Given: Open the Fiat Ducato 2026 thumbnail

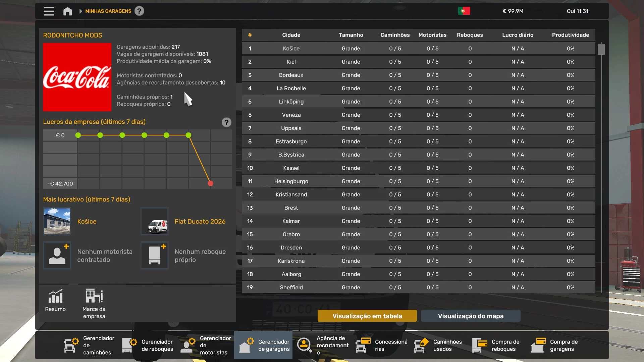Looking at the screenshot, I should 154,221.
